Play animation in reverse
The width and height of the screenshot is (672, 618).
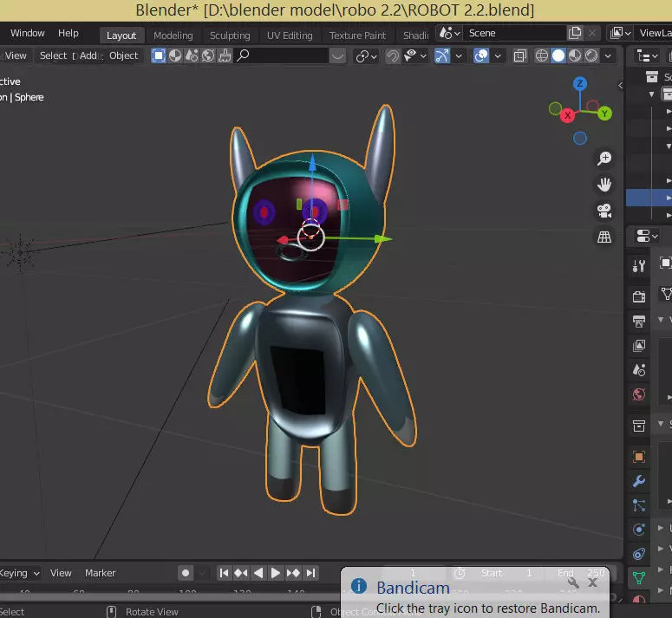(258, 573)
